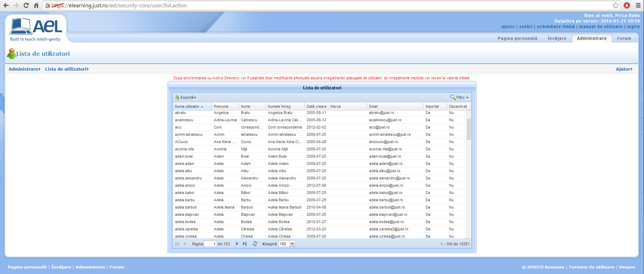Go to next page of user list
This screenshot has width=644, height=274.
click(x=237, y=244)
